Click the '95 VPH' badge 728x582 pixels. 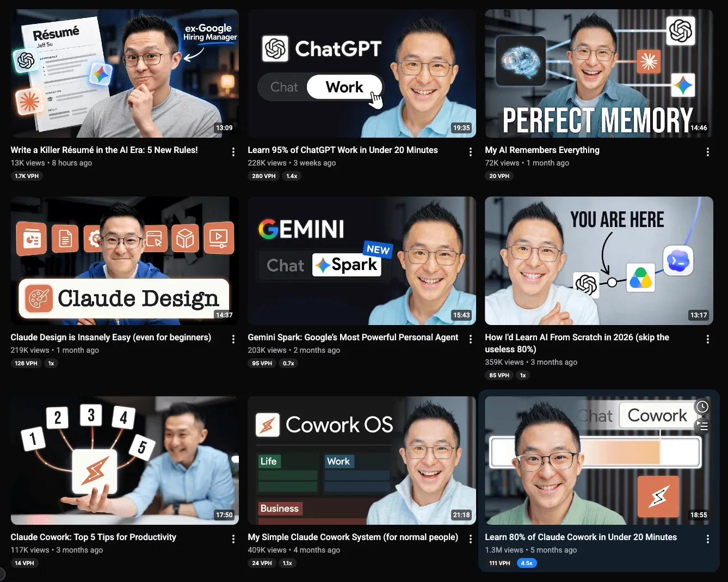click(262, 363)
